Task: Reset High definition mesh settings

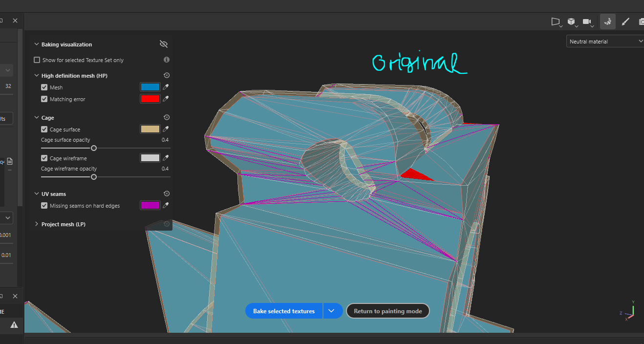Action: [166, 76]
